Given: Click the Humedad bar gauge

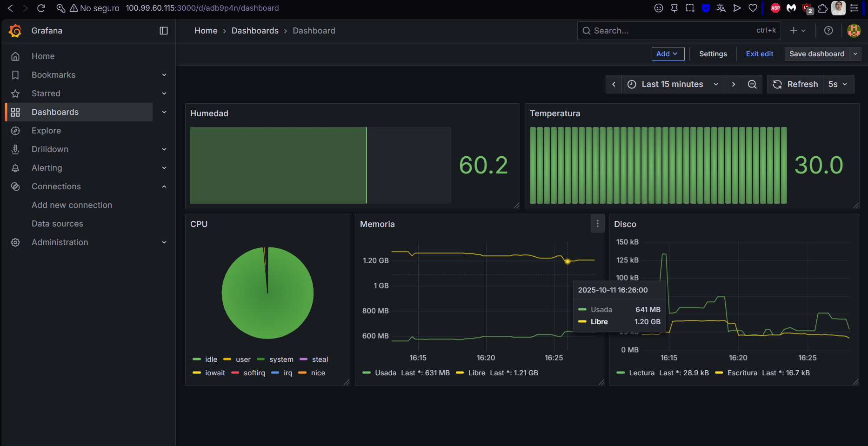Looking at the screenshot, I should point(320,165).
